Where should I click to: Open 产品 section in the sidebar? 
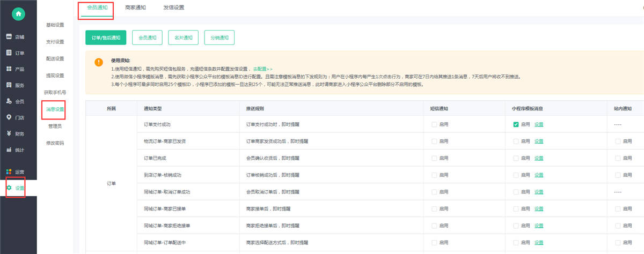pyautogui.click(x=15, y=69)
